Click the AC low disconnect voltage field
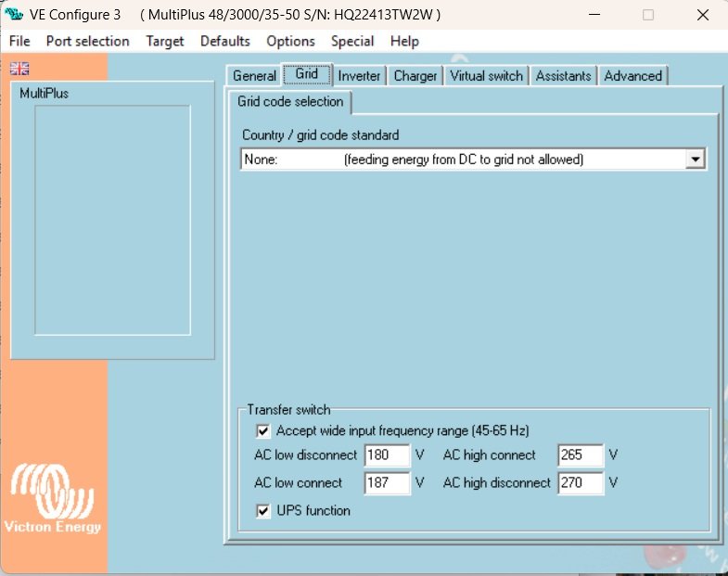728x576 pixels. click(x=388, y=454)
